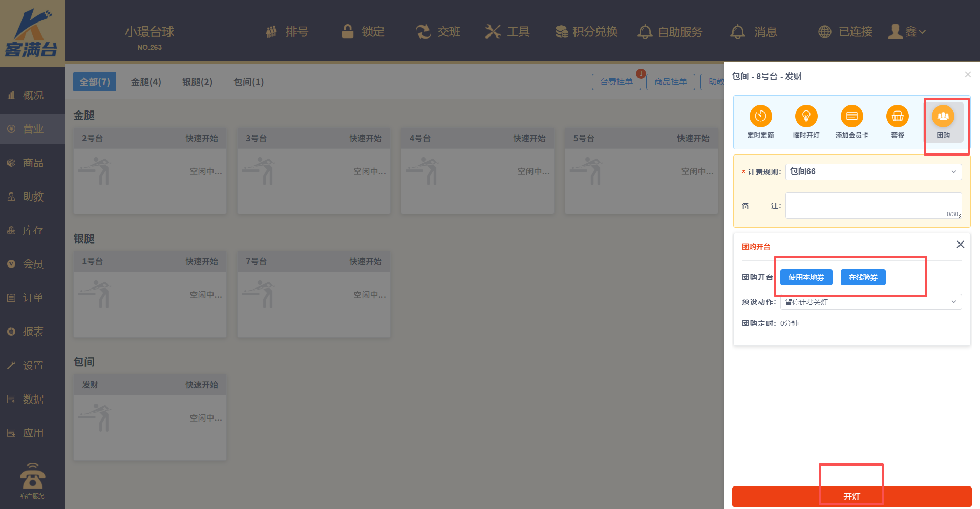The image size is (980, 509).
Task: Click the 使用本地券 button
Action: 806,277
